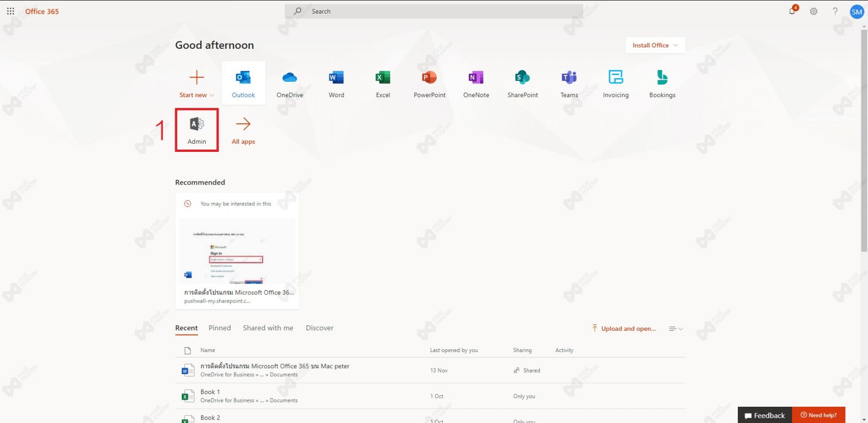868x423 pixels.
Task: Open the SM account avatar menu
Action: click(857, 11)
